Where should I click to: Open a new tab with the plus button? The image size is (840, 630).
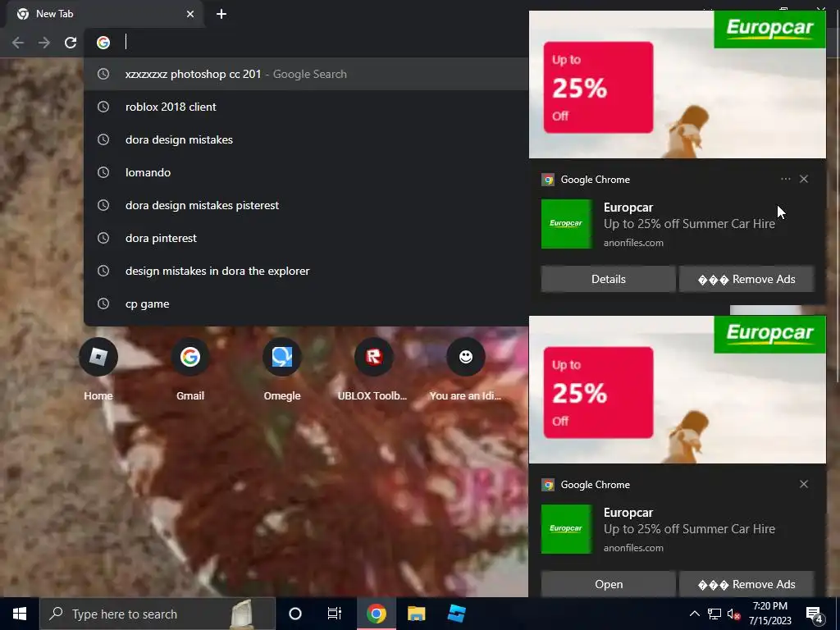point(221,14)
